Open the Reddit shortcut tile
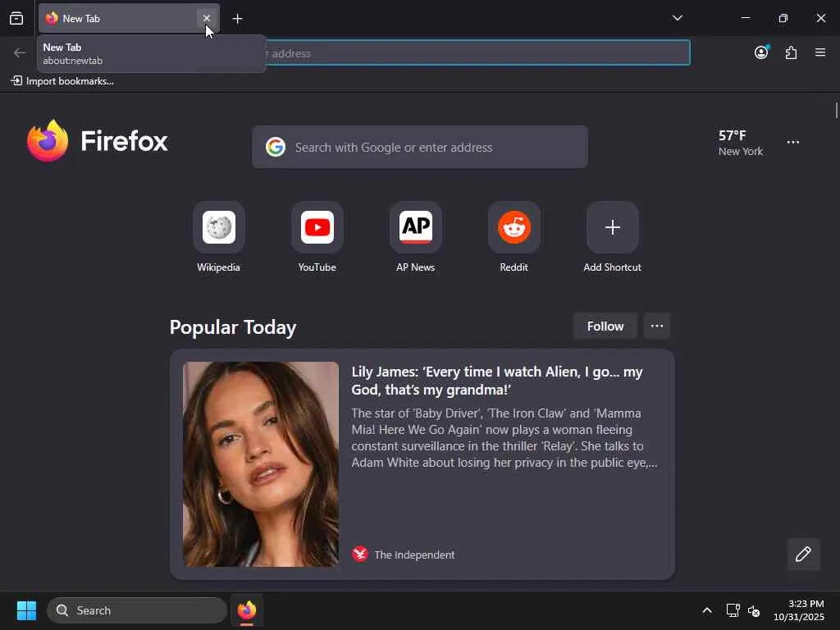 click(x=514, y=227)
